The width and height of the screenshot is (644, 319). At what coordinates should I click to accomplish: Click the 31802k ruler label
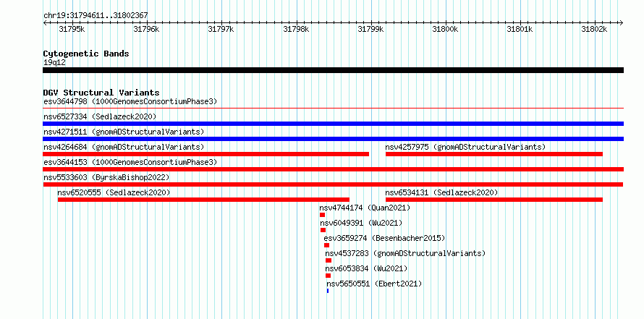pyautogui.click(x=595, y=29)
